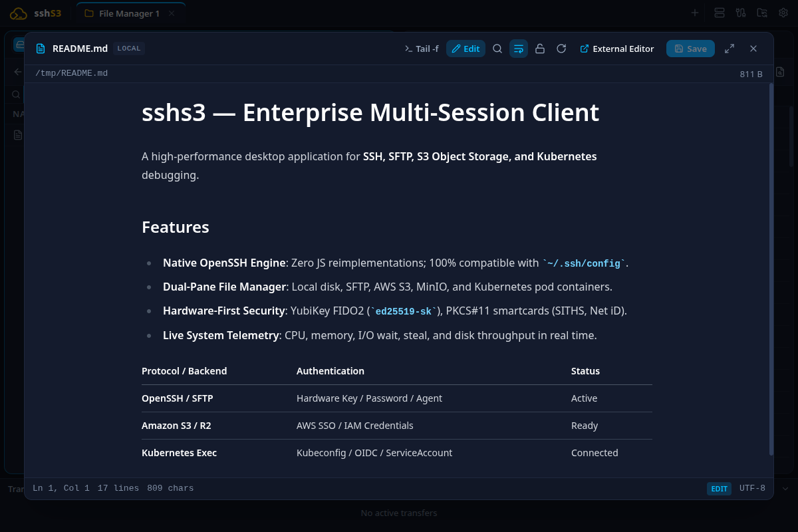
Task: Close the README.md editor dialog
Action: point(753,49)
